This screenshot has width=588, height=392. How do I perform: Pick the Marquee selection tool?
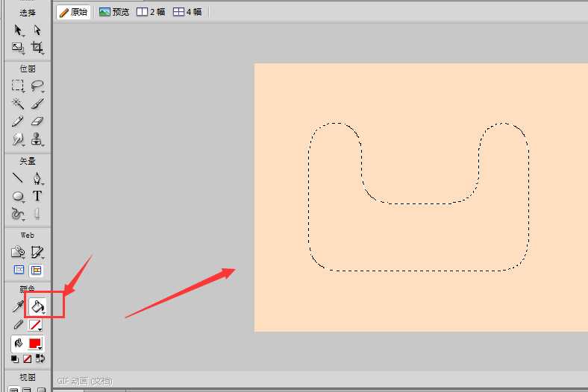18,86
